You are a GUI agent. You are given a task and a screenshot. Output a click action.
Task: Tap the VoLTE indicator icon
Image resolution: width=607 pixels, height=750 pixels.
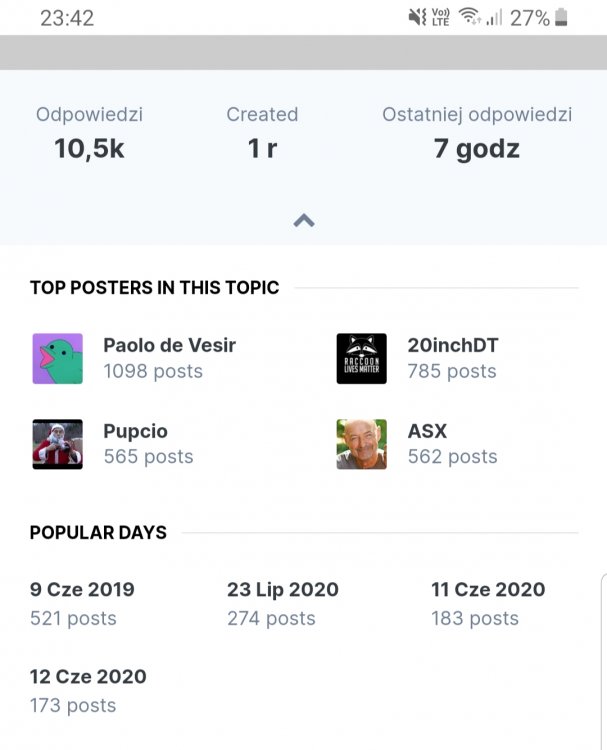pos(440,17)
